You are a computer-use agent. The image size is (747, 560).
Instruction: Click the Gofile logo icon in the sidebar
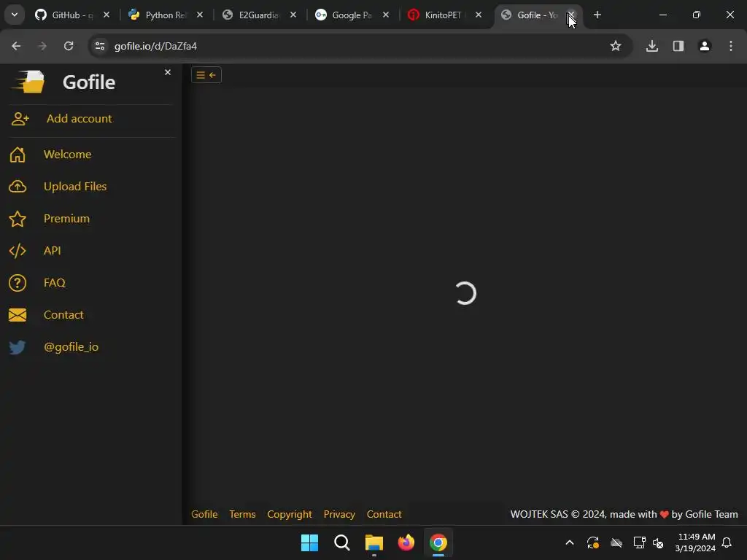point(28,82)
